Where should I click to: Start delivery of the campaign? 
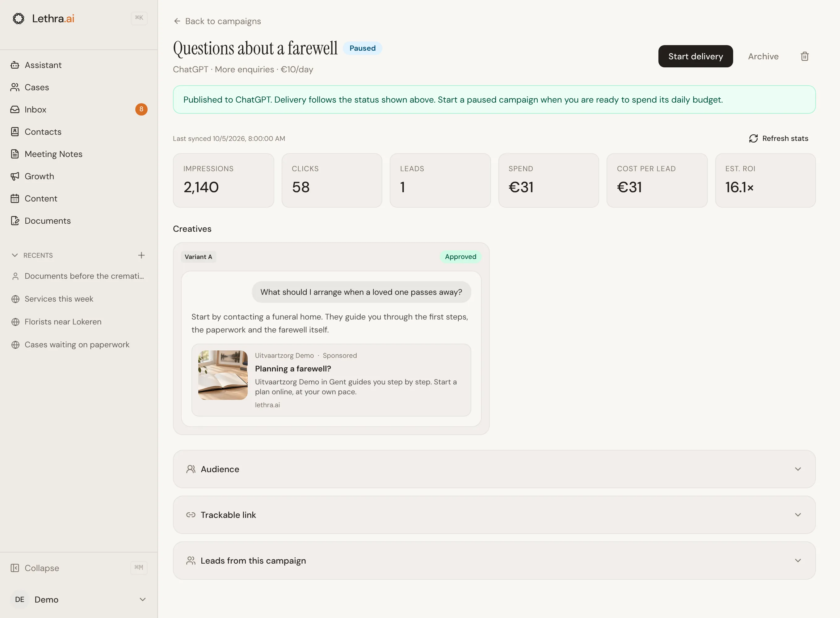695,57
